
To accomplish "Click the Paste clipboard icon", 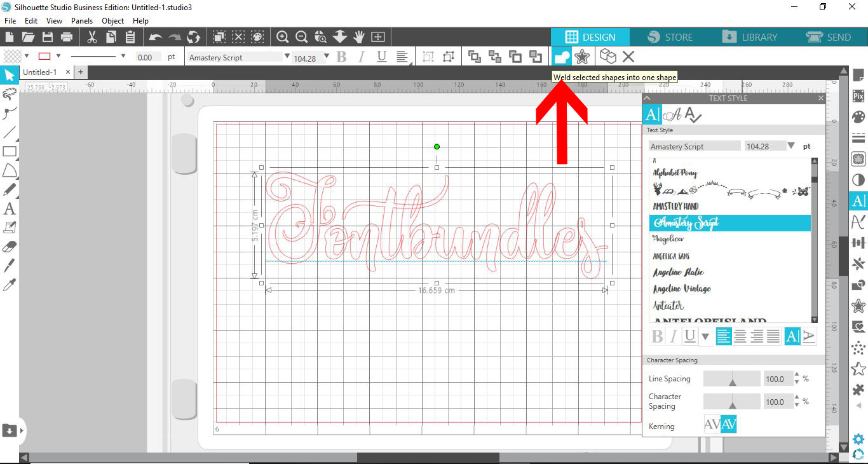I will click(x=130, y=37).
